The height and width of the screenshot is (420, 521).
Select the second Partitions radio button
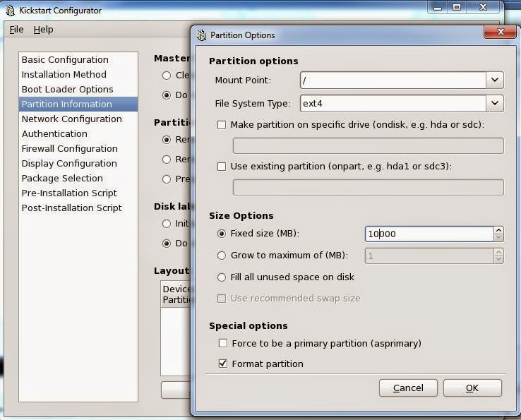tap(167, 160)
